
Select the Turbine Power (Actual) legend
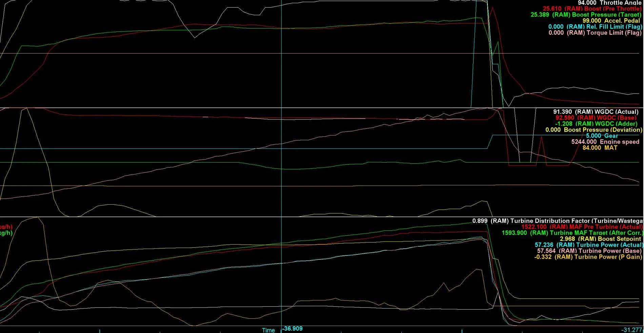point(589,245)
